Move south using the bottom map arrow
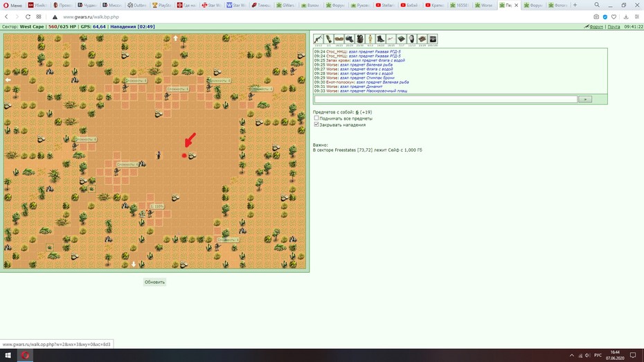Image resolution: width=644 pixels, height=362 pixels. (134, 264)
